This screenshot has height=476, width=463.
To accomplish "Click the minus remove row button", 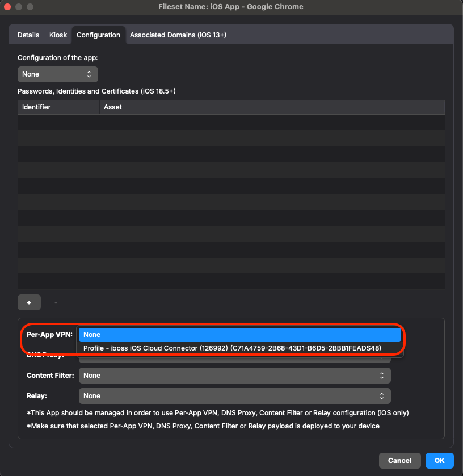I will tap(56, 302).
